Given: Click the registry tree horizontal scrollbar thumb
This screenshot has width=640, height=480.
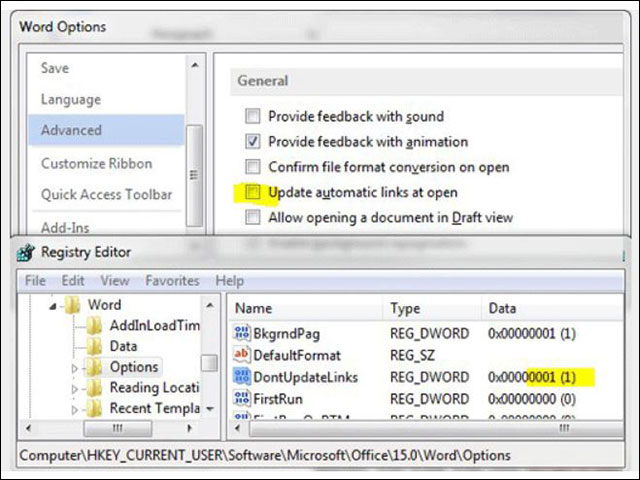Looking at the screenshot, I should click(x=118, y=429).
